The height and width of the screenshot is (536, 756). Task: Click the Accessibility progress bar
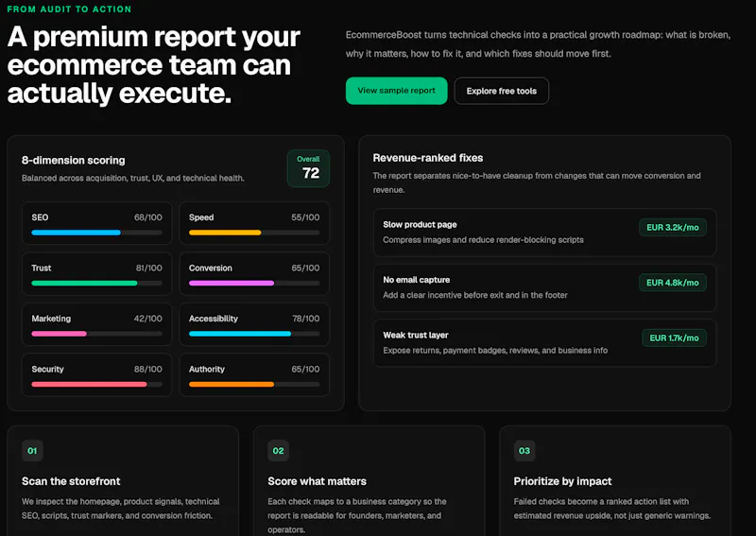[x=254, y=334]
